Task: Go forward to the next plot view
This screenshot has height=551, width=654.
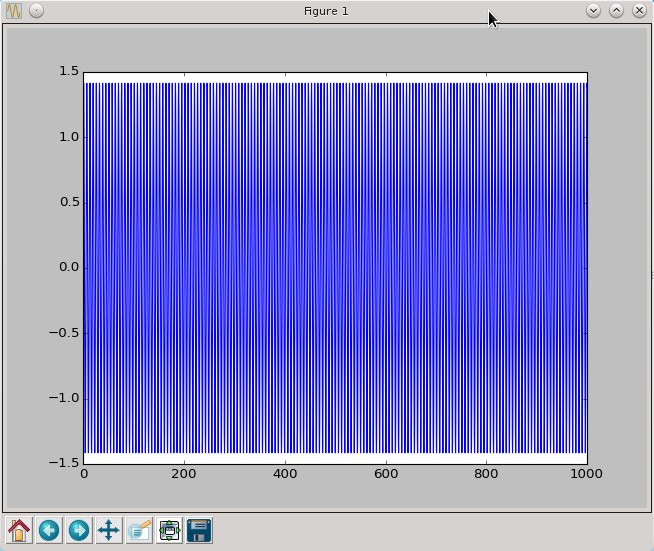Action: (79, 530)
